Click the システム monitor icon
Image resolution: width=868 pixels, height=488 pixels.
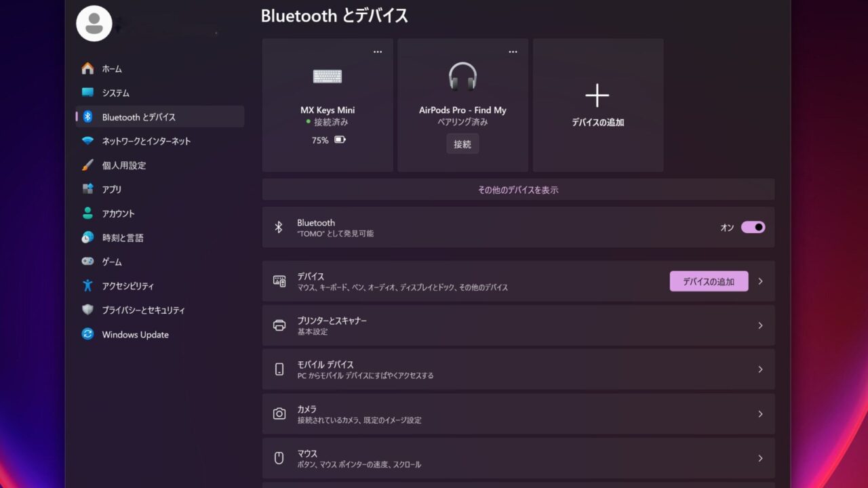click(87, 93)
